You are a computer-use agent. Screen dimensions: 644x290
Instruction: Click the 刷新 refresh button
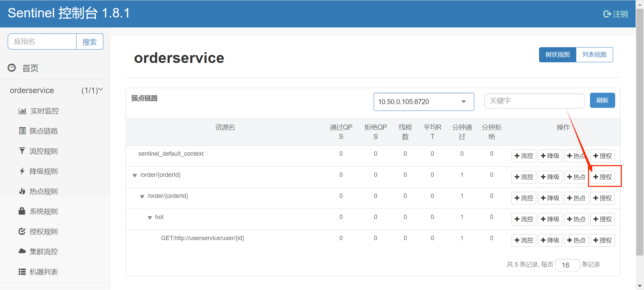click(x=602, y=100)
